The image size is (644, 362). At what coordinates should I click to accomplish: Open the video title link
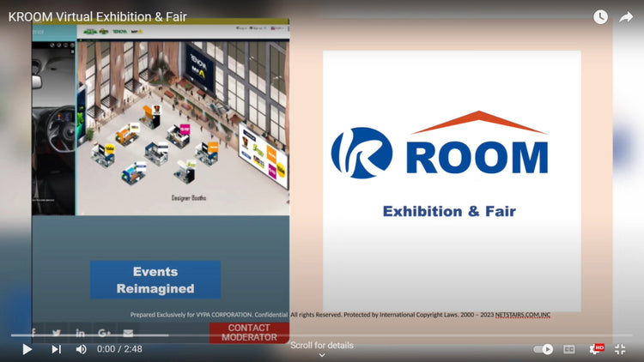pyautogui.click(x=98, y=17)
